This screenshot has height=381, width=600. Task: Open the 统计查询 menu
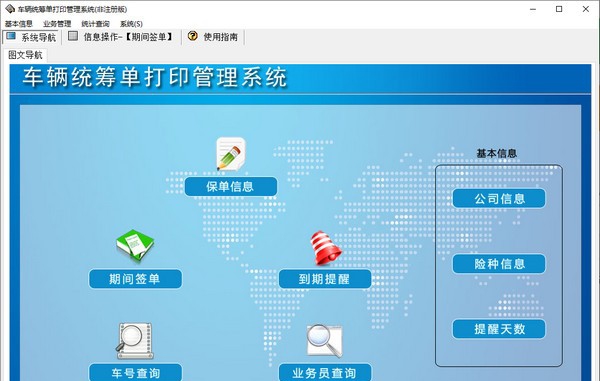pos(95,24)
